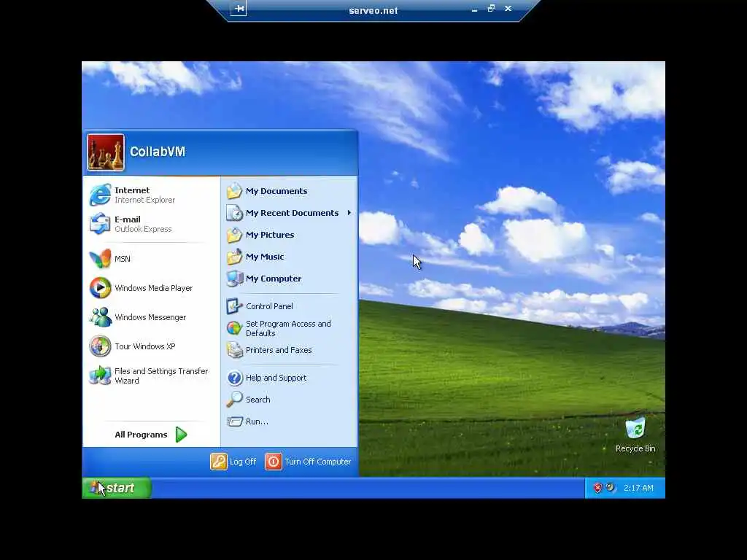The width and height of the screenshot is (747, 560).
Task: Click the Start button
Action: (x=116, y=488)
